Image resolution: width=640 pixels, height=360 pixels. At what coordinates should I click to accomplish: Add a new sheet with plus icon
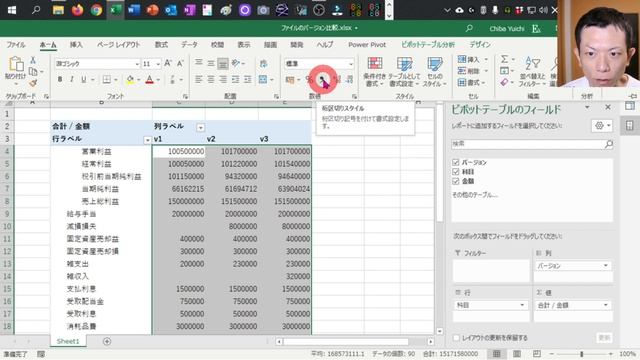[107, 341]
